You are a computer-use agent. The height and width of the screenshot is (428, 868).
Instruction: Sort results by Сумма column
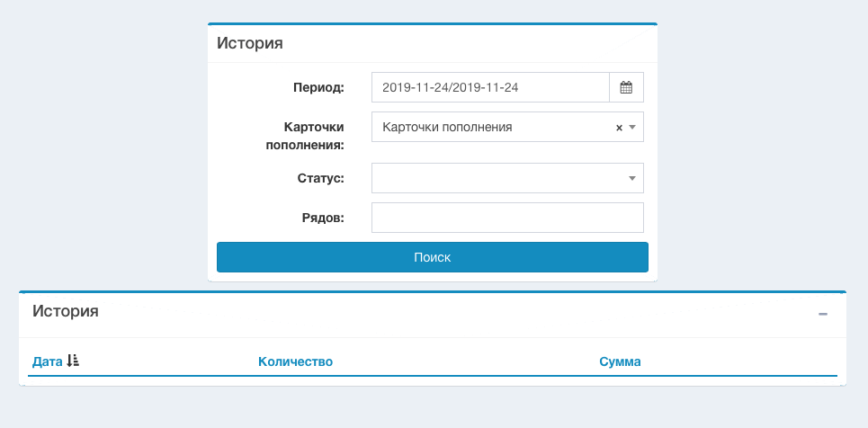(620, 361)
